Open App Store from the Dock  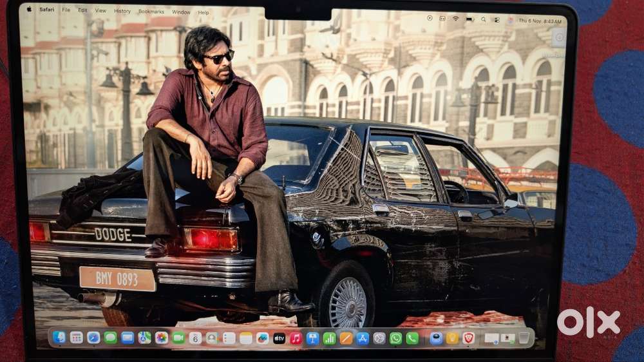362,338
